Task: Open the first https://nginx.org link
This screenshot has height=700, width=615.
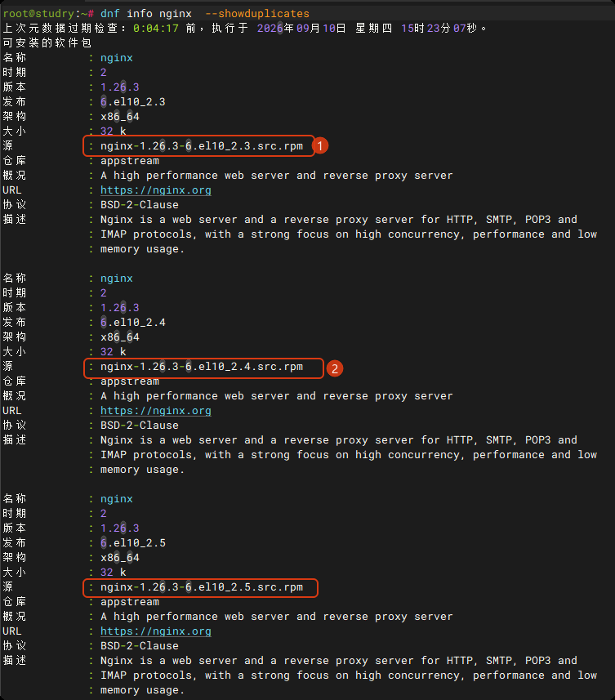Action: (156, 190)
